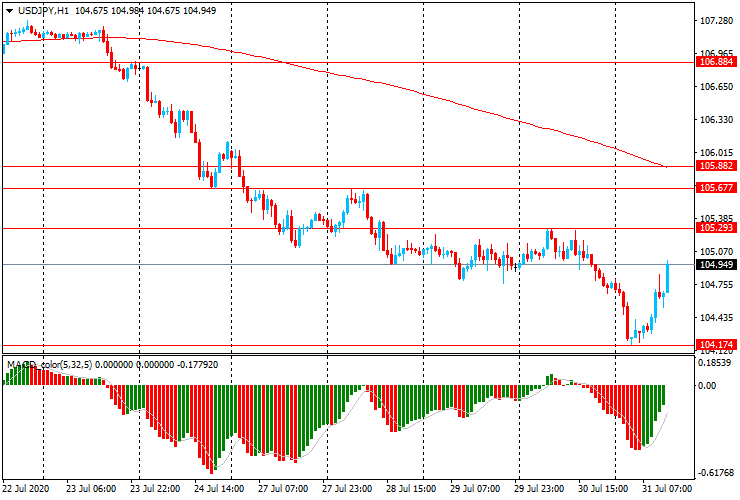740x500 pixels.
Task: Click the 104.755 price scale value
Action: (x=716, y=285)
